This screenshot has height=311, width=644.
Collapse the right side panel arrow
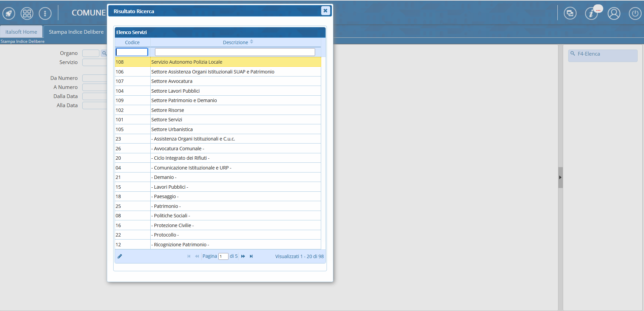pos(560,178)
